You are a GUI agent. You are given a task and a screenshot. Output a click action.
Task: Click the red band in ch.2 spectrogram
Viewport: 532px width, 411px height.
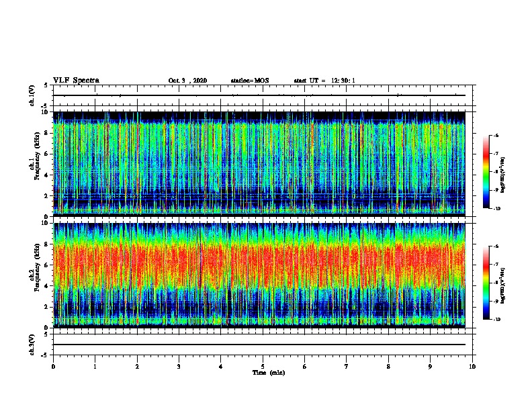(x=259, y=265)
